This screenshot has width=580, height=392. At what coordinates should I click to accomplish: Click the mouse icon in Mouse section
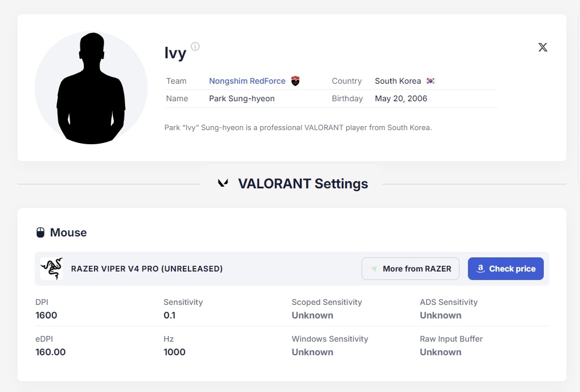click(40, 232)
